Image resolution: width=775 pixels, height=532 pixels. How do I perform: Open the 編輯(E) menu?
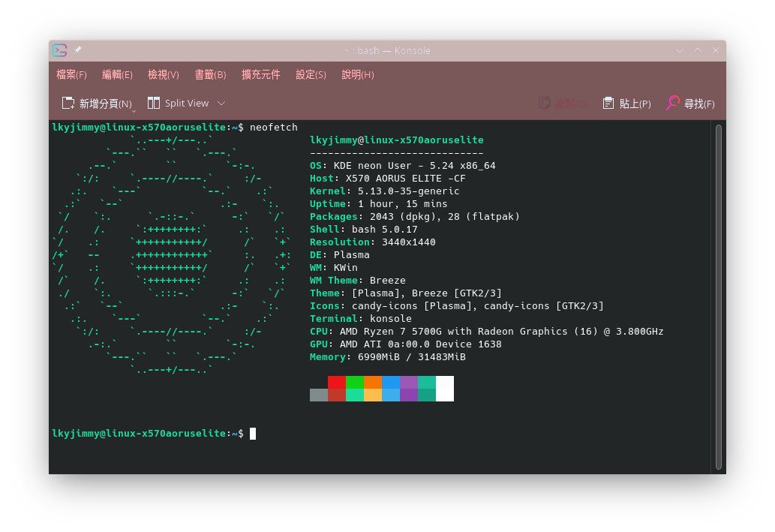pyautogui.click(x=117, y=74)
